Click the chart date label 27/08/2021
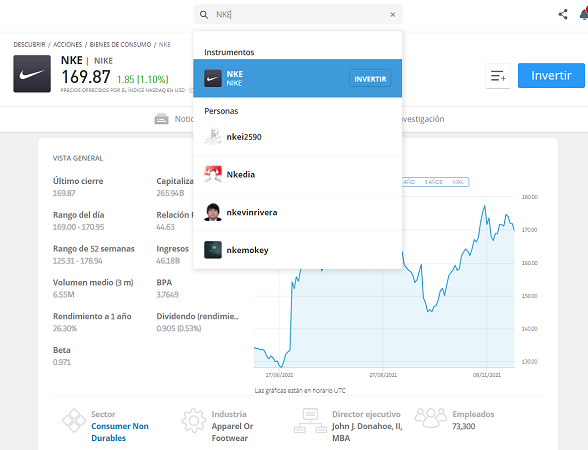Screen dimensions: 588x450 click(383, 375)
